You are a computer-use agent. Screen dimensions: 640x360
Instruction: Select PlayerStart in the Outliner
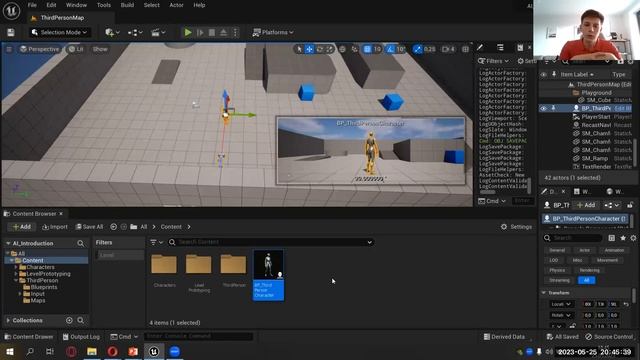coord(596,117)
